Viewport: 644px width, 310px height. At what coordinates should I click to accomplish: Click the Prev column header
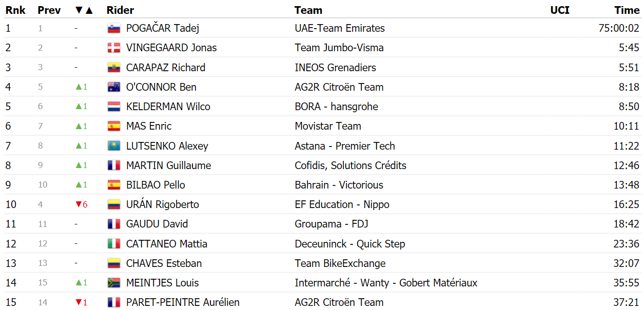point(49,10)
